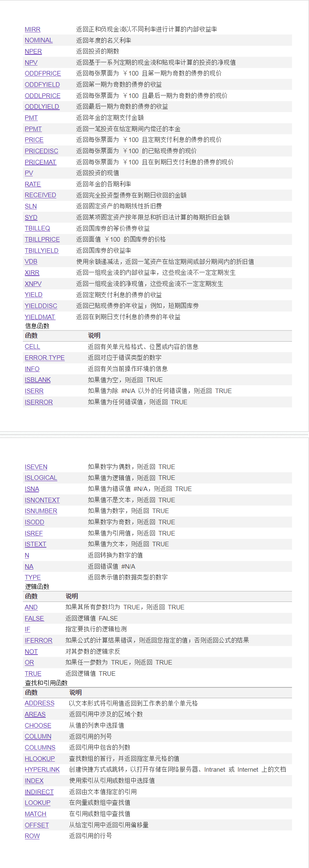The height and width of the screenshot is (868, 309).
Task: Open the RATE function link
Action: (x=33, y=184)
